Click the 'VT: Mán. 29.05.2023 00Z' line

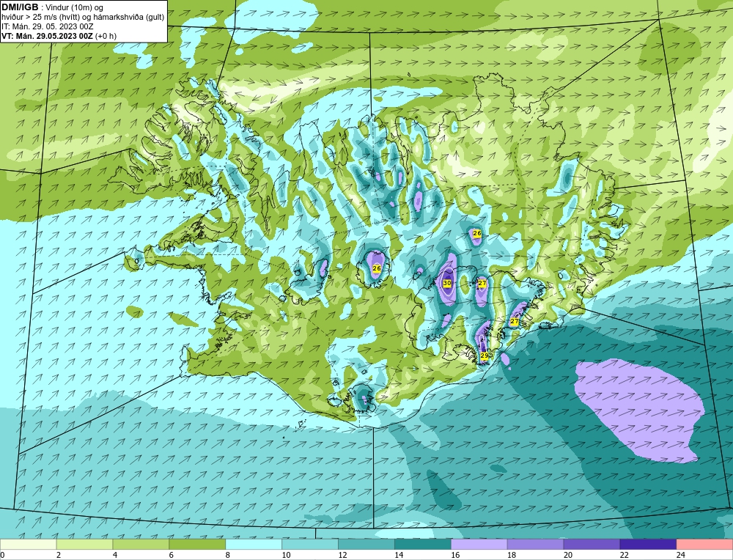click(x=47, y=36)
